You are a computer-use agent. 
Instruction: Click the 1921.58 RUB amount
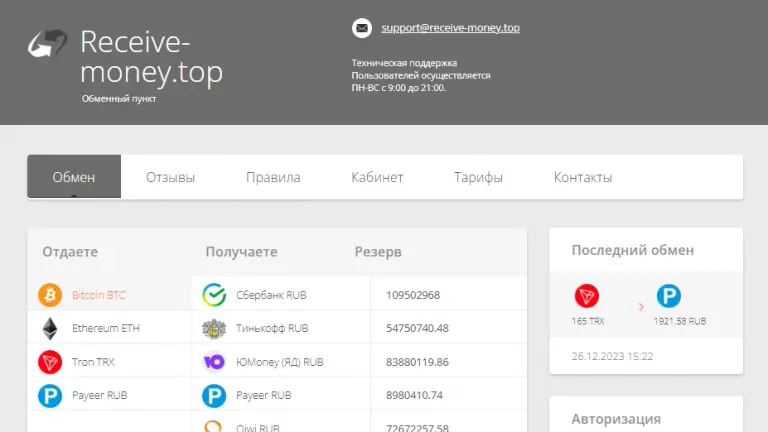[x=680, y=321]
